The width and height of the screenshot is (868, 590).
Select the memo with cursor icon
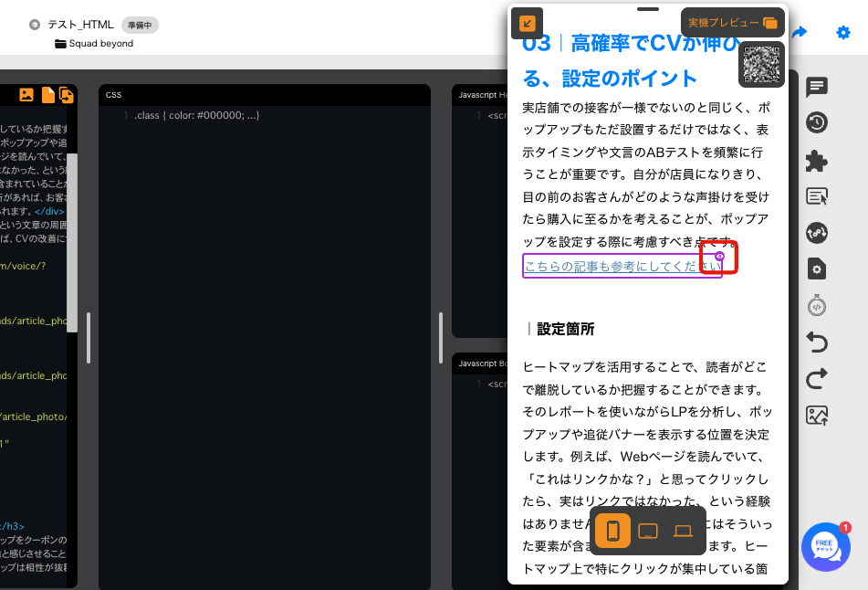(816, 195)
